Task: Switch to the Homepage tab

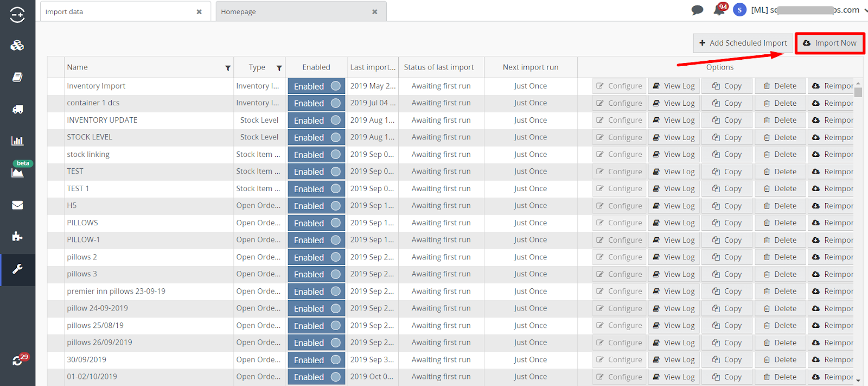Action: (301, 11)
